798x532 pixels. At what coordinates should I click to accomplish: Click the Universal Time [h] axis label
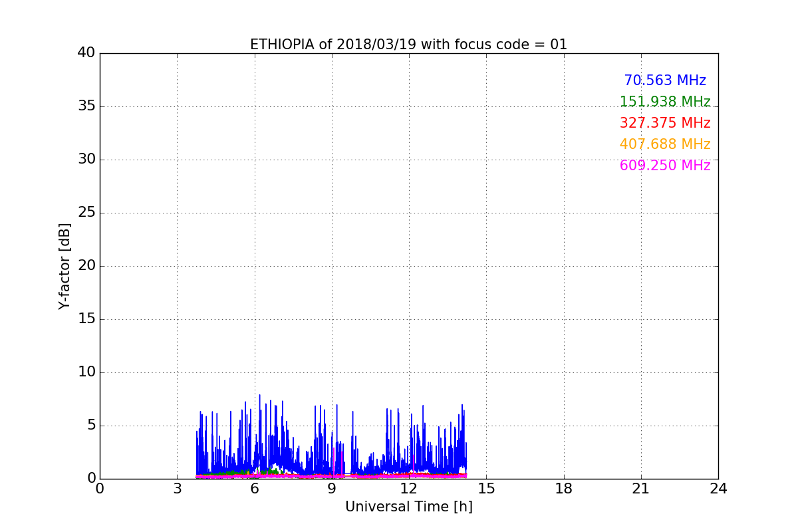pyautogui.click(x=408, y=507)
